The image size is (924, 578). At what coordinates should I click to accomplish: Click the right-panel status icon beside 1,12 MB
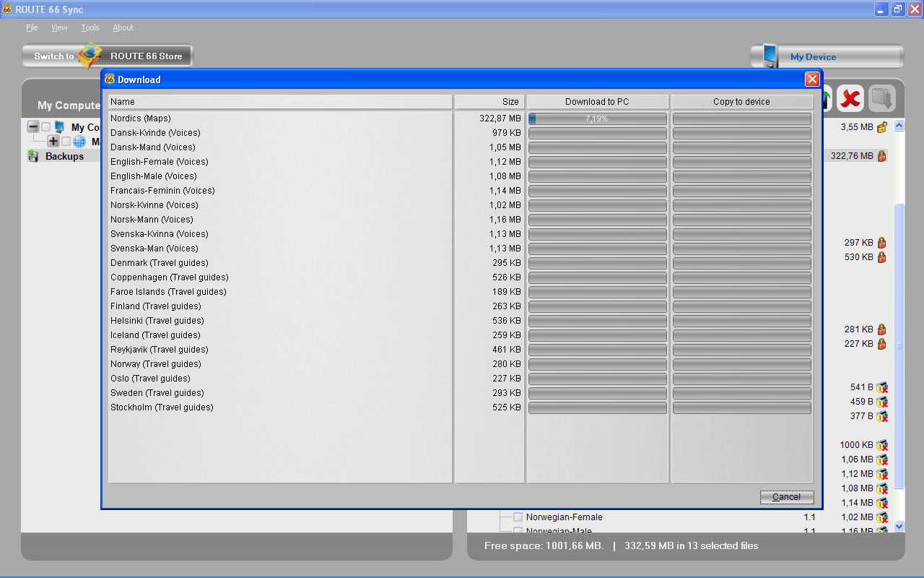[882, 474]
